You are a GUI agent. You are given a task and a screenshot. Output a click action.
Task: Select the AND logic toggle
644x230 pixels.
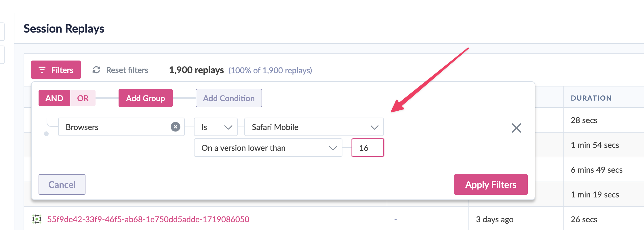pos(54,98)
